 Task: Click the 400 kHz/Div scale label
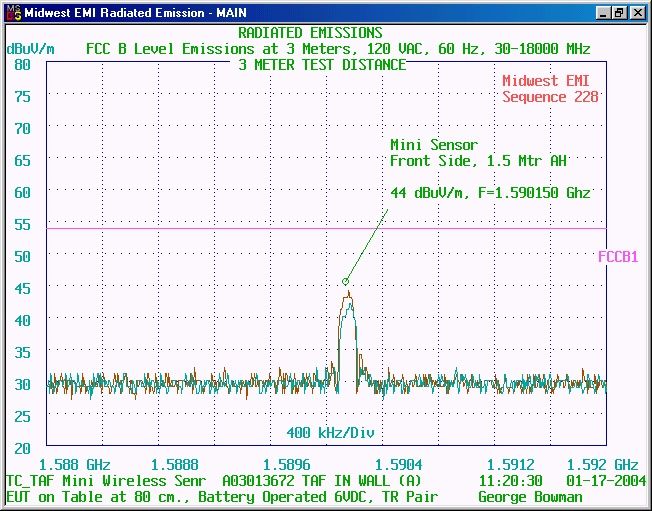(x=330, y=432)
